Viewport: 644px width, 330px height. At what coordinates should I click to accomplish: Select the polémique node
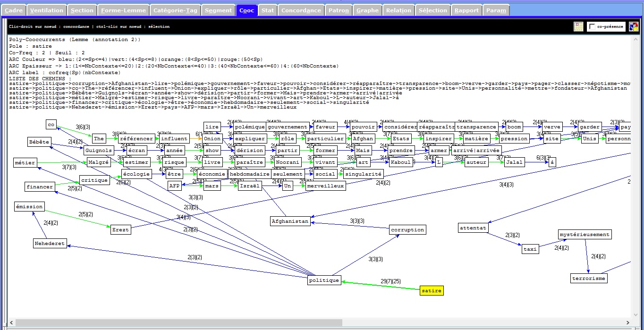coord(250,127)
